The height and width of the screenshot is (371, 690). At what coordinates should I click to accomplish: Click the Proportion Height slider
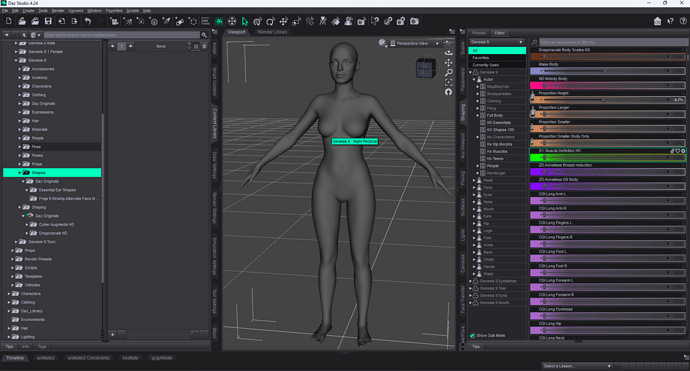(x=607, y=100)
